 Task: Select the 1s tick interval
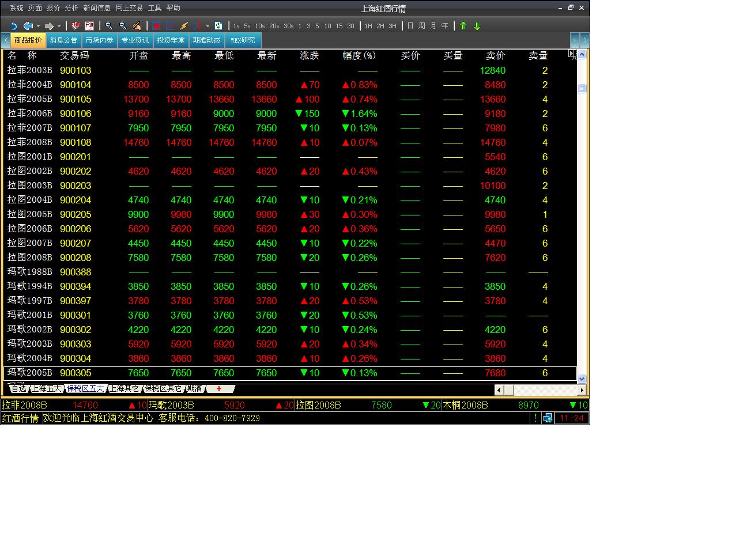[236, 26]
